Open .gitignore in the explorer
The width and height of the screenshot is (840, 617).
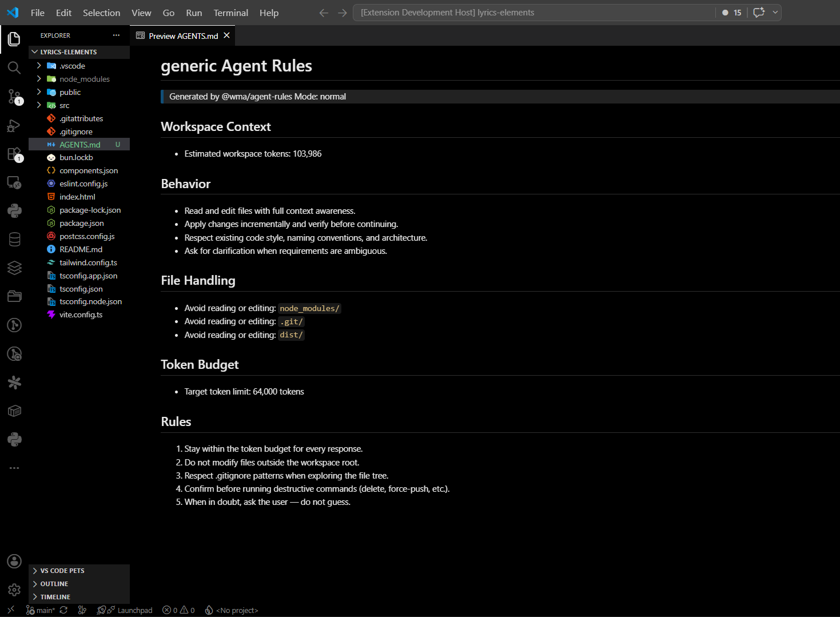(79, 132)
